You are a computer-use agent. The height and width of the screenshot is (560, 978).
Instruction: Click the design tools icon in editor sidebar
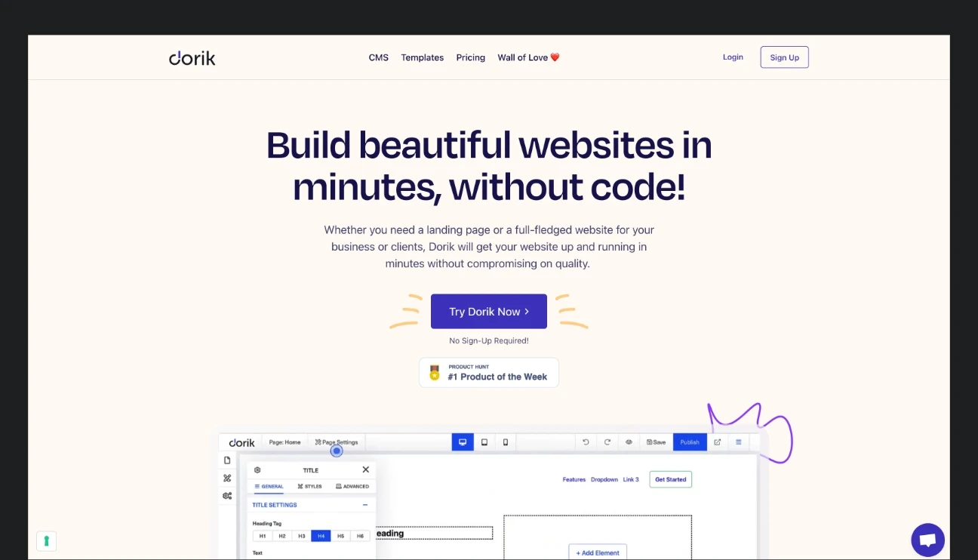click(x=227, y=478)
